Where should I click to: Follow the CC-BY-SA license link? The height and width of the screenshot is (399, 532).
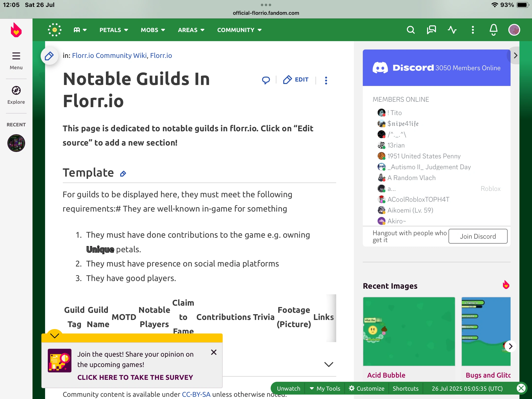[196, 394]
